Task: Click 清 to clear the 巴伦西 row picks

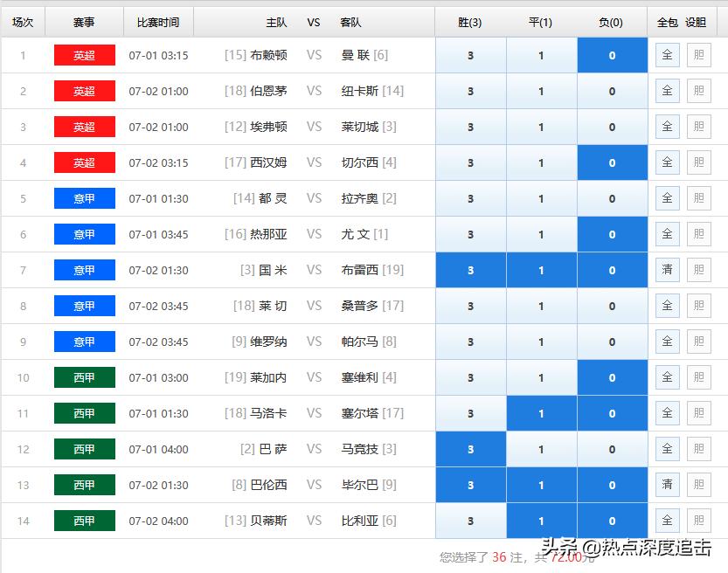Action: click(667, 485)
